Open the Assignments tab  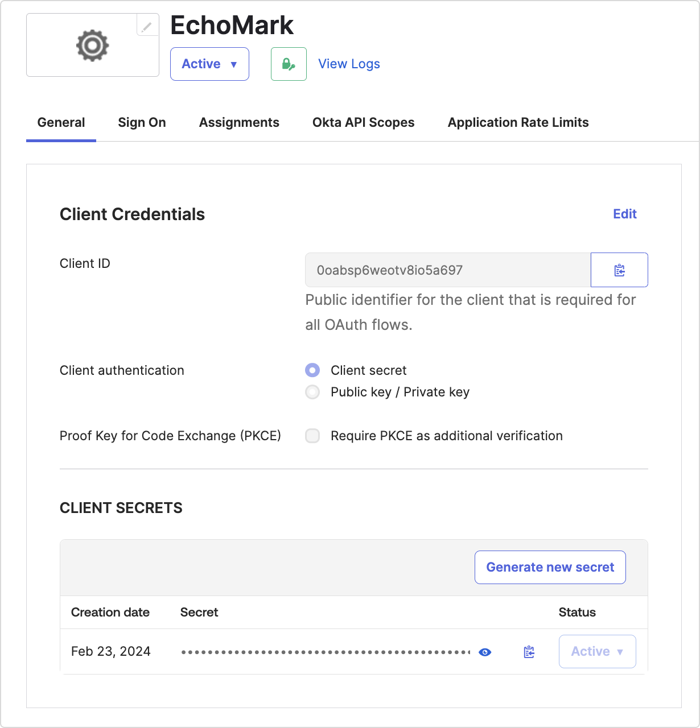(239, 122)
